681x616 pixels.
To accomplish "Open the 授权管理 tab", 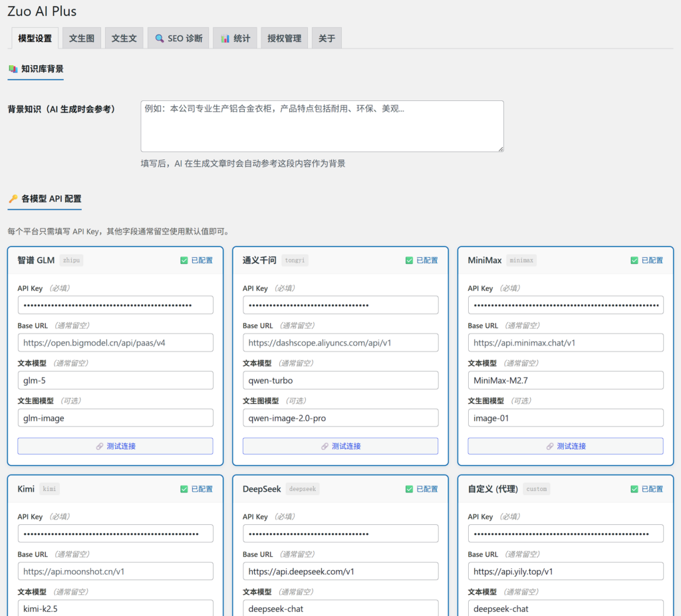I will 284,39.
